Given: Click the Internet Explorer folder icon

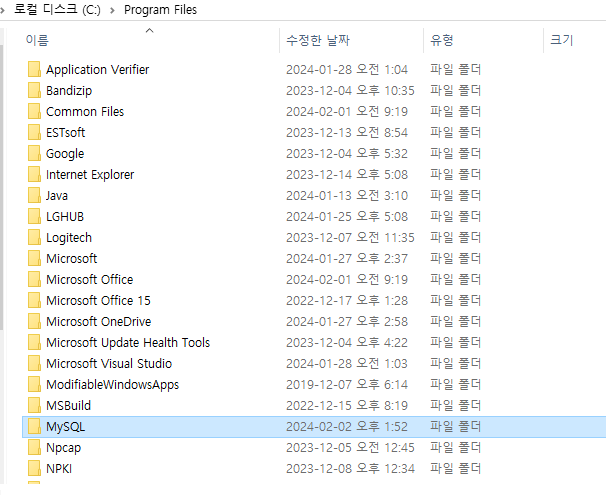Looking at the screenshot, I should tap(34, 175).
